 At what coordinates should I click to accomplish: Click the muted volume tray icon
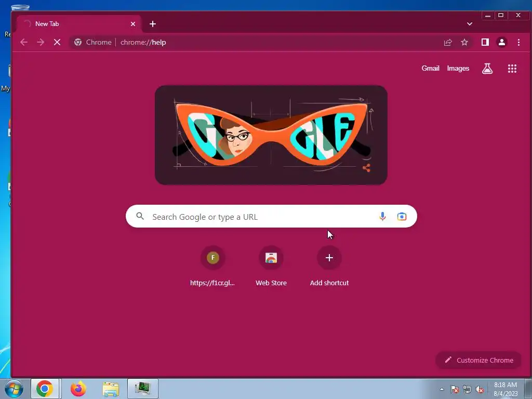tap(480, 389)
